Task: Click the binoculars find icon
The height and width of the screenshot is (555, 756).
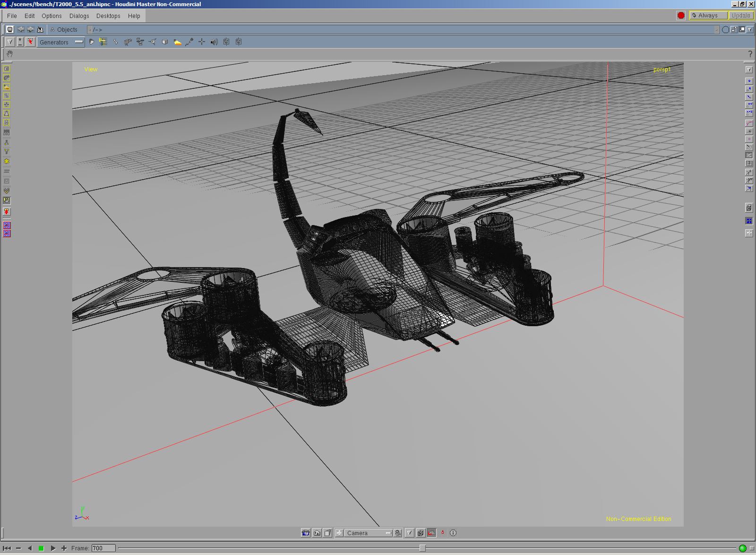Action: (x=40, y=29)
